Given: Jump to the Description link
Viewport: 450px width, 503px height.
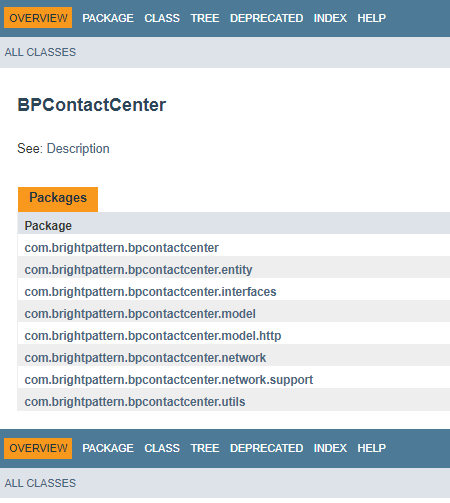Looking at the screenshot, I should point(78,149).
